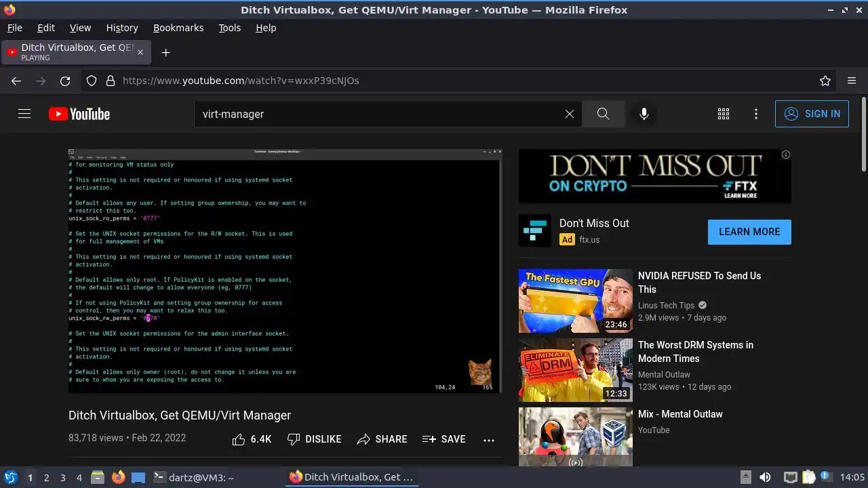The height and width of the screenshot is (488, 868).
Task: Open the YouTube guide hamburger menu
Action: point(24,114)
